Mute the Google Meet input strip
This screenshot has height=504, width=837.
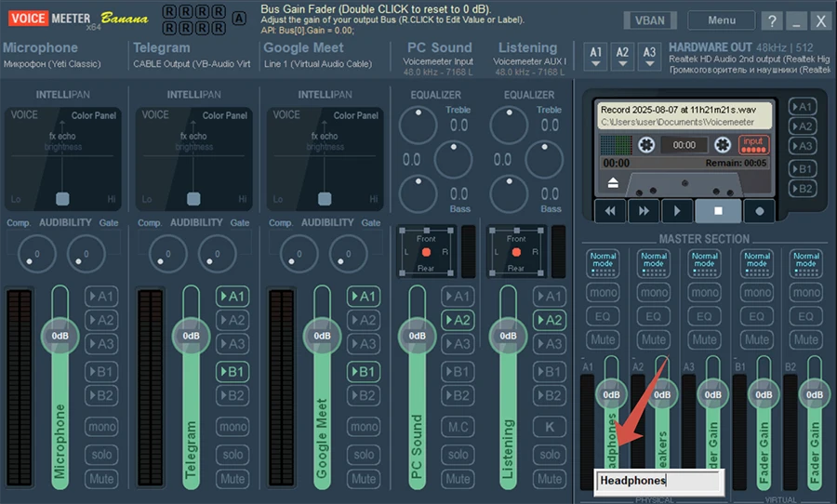click(x=363, y=479)
